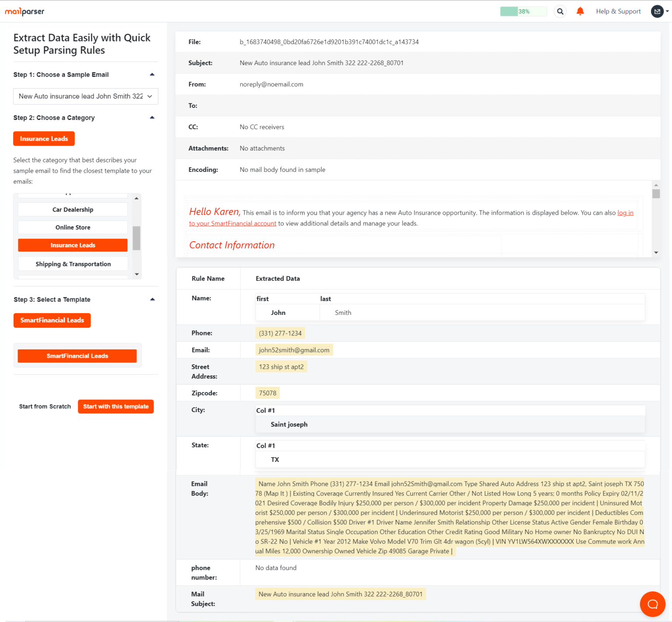This screenshot has height=622, width=672.
Task: View notifications via the bell icon
Action: [x=580, y=11]
